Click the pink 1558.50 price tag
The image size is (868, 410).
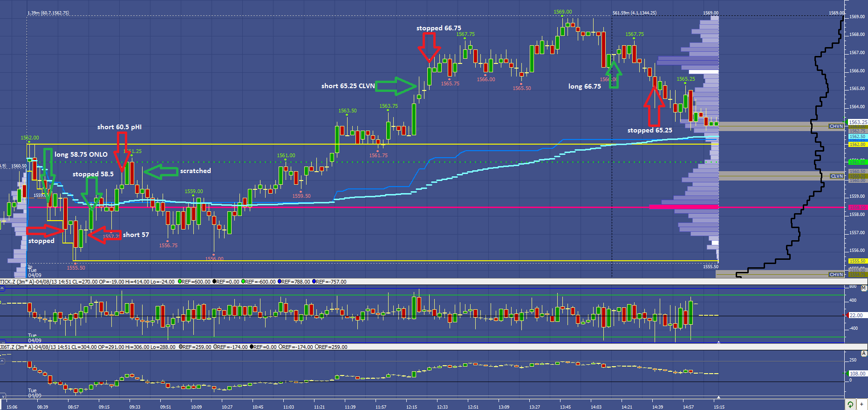point(857,208)
